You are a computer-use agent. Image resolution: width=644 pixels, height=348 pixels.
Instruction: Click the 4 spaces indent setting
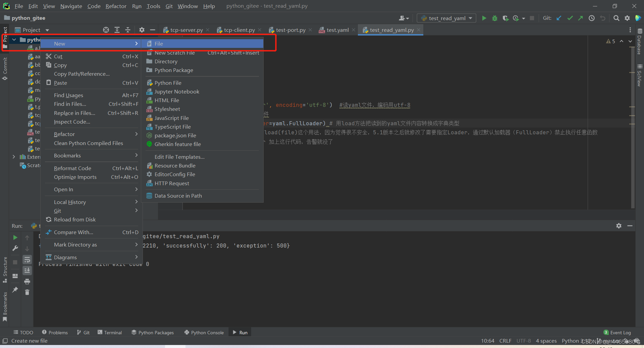[x=546, y=341]
